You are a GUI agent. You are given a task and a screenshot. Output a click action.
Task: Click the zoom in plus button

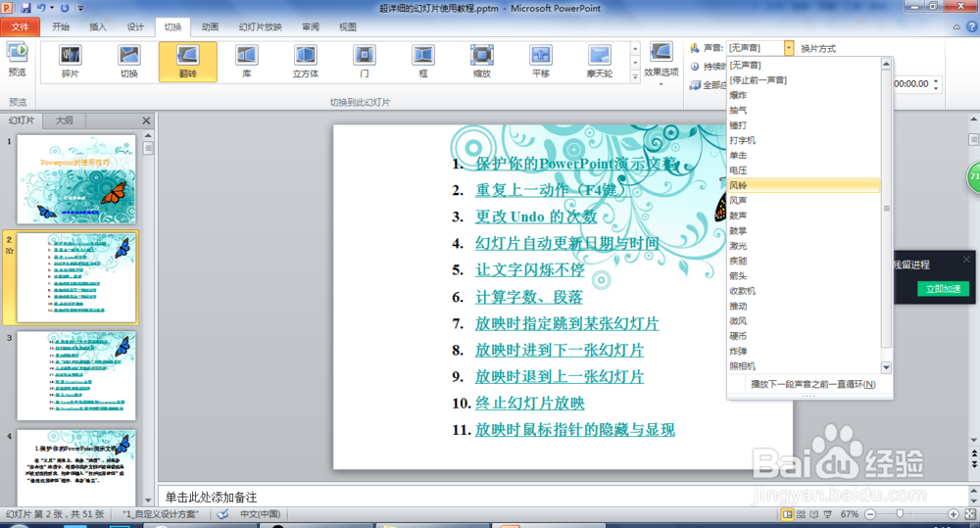tap(954, 514)
